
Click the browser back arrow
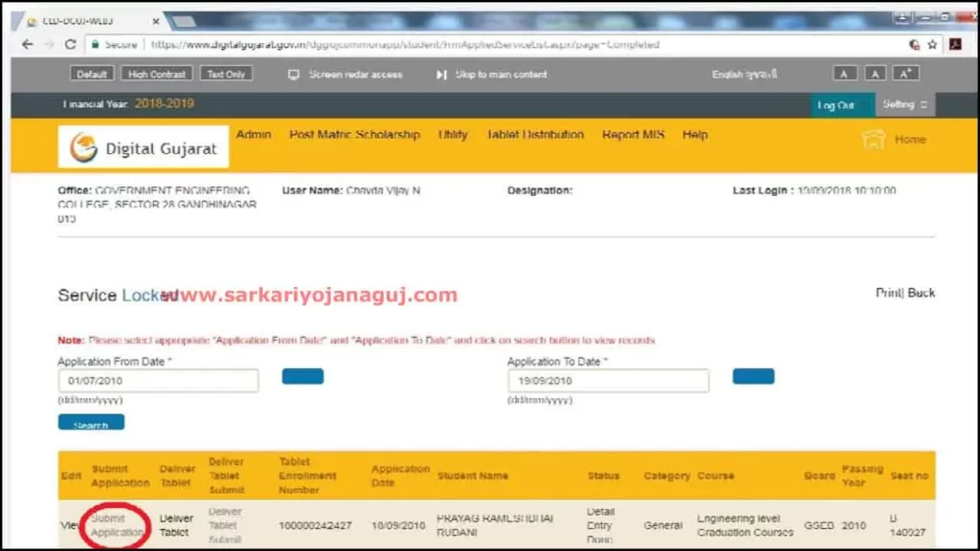pos(26,43)
